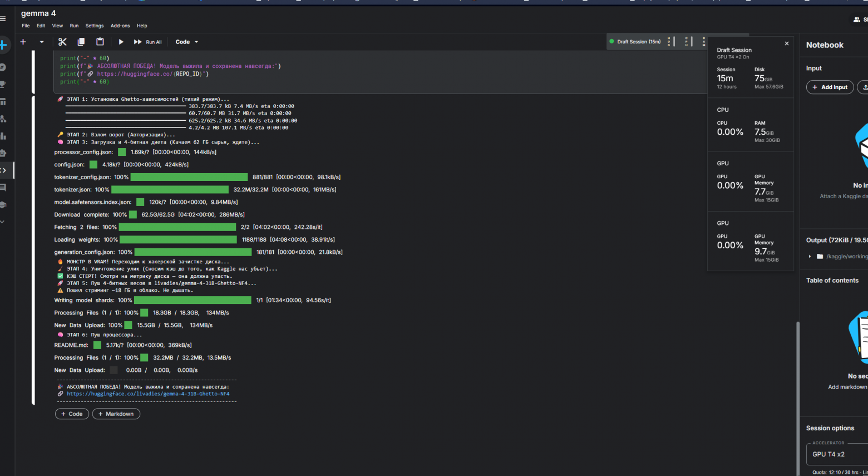This screenshot has height=476, width=868.
Task: Open Code brackets icon in left sidebar
Action: tap(3, 170)
